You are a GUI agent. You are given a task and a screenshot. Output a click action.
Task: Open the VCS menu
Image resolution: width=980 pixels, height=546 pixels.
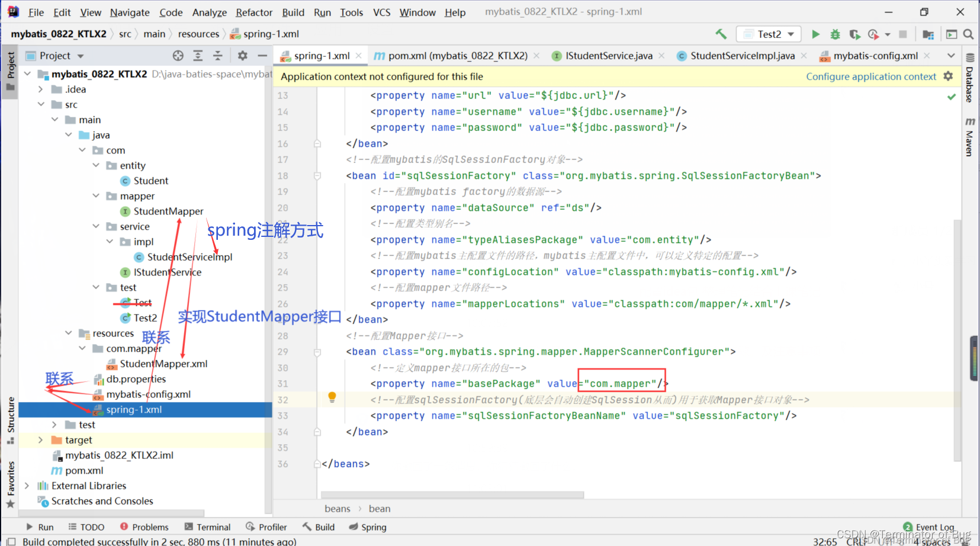tap(382, 12)
